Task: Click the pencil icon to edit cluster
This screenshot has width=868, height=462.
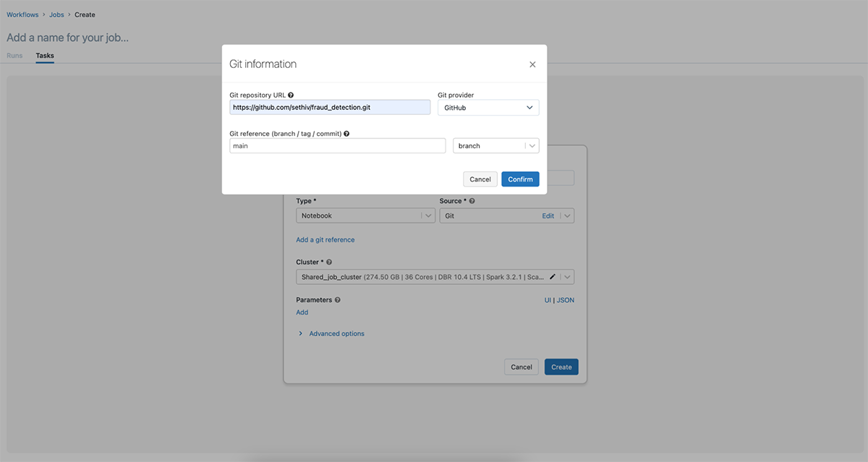Action: 553,277
